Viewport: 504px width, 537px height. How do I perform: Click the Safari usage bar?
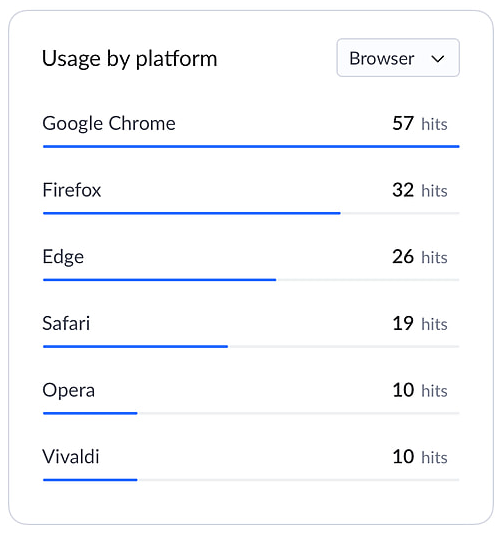tap(136, 347)
